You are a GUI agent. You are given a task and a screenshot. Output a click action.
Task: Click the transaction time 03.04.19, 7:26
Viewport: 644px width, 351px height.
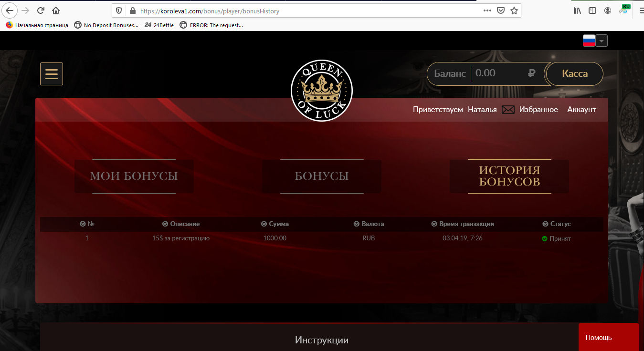click(x=463, y=238)
